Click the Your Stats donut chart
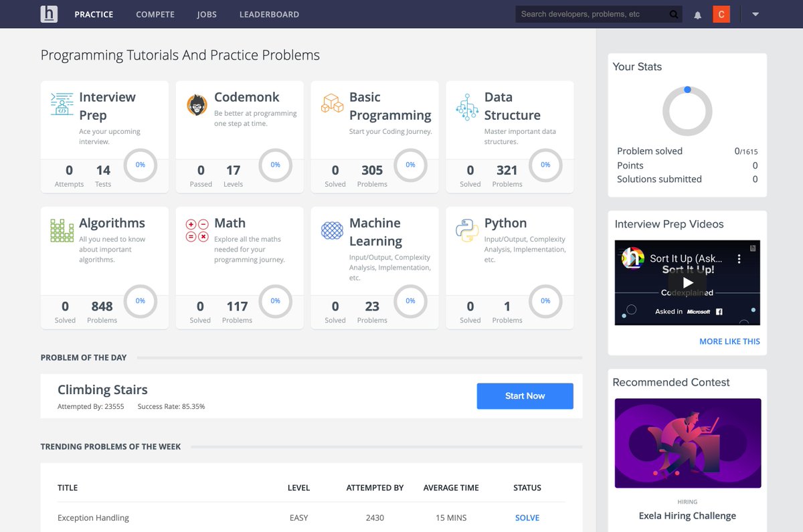 687,111
